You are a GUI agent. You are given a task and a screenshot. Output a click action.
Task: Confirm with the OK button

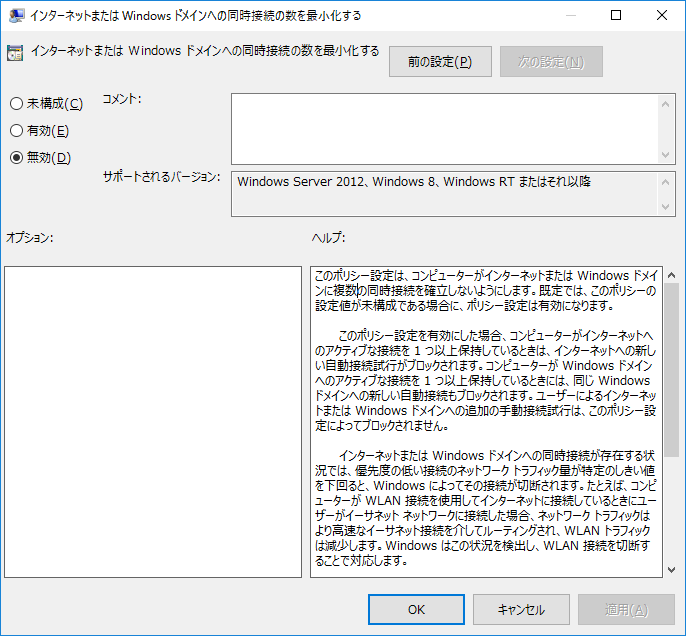(x=416, y=609)
